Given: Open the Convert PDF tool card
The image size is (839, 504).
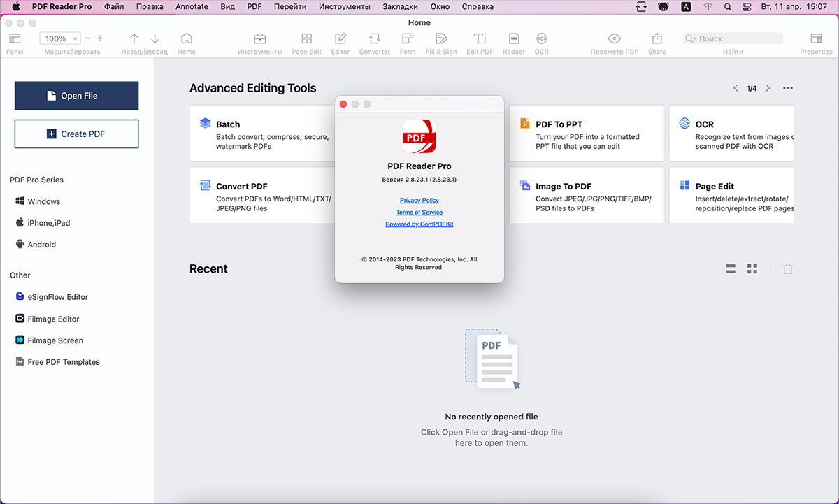Looking at the screenshot, I should click(262, 195).
